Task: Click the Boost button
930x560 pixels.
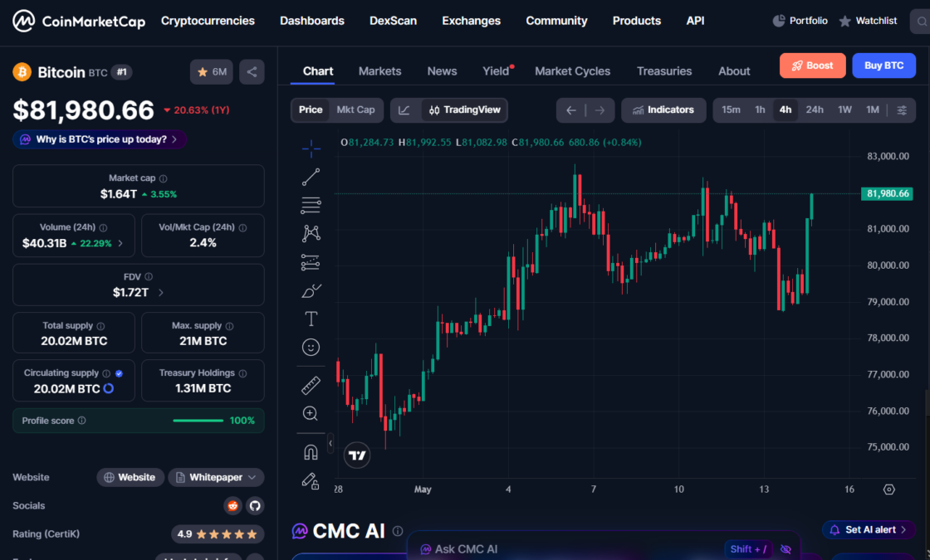Action: 813,66
